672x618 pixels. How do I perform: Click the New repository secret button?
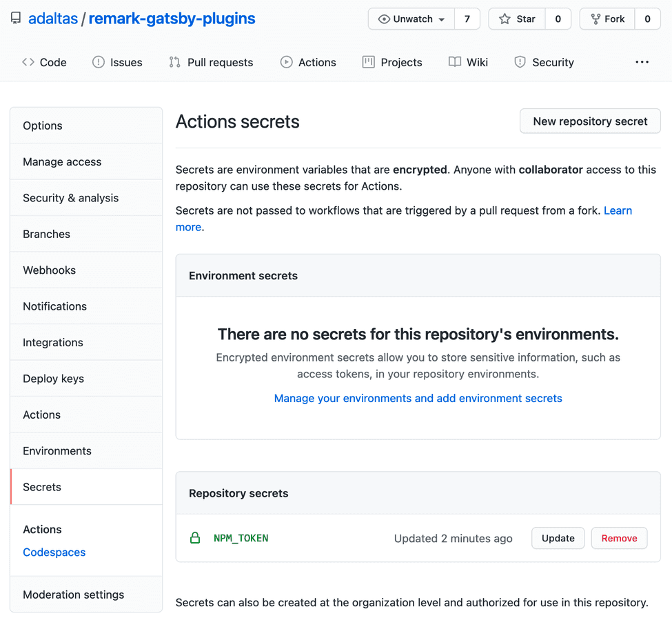(590, 121)
